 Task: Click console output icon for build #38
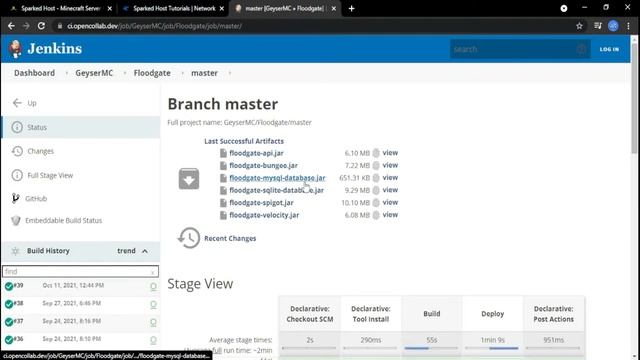pyautogui.click(x=153, y=304)
